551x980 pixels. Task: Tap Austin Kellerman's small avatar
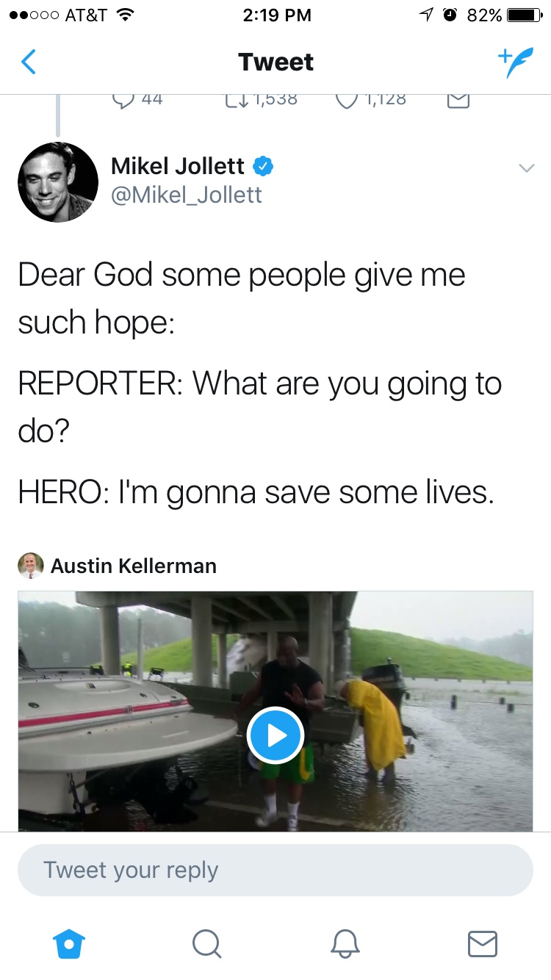(31, 566)
